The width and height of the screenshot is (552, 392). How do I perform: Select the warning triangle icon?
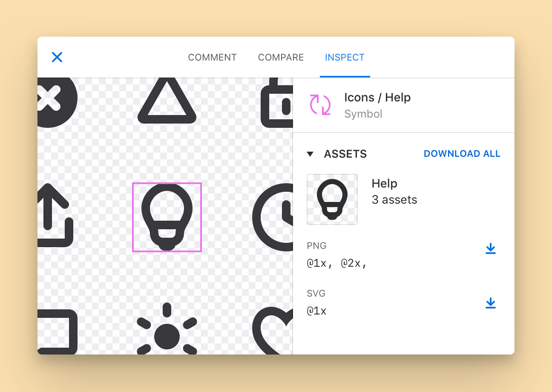(167, 105)
